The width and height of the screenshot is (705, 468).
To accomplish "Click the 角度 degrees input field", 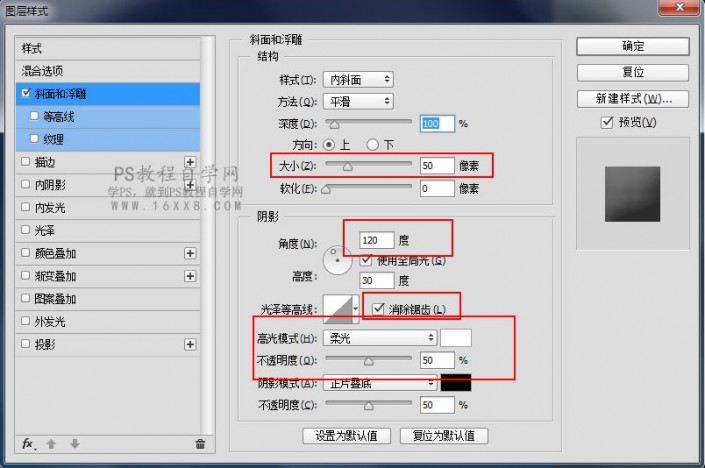I will 377,241.
